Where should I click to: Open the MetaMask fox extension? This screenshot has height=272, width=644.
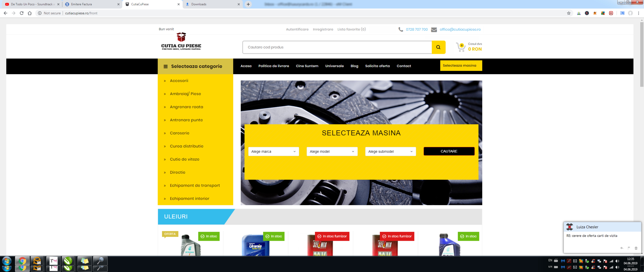(595, 13)
